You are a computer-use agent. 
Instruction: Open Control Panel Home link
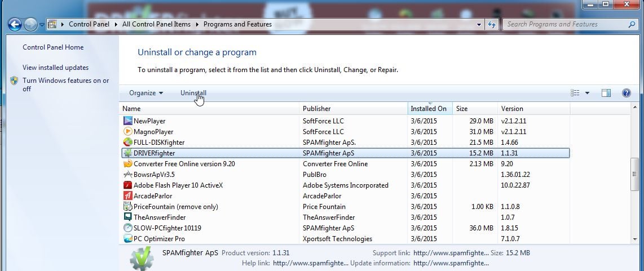pyautogui.click(x=53, y=47)
